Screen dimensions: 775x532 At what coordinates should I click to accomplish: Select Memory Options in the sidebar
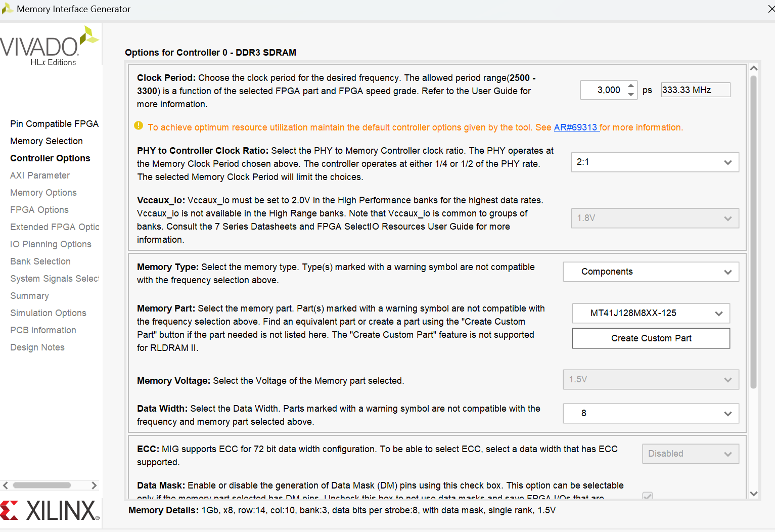(x=43, y=193)
